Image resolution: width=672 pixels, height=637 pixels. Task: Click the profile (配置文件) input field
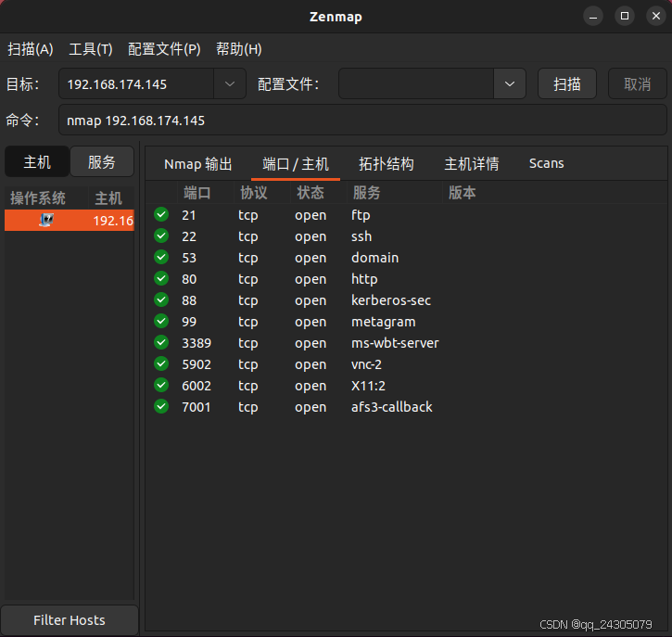416,84
